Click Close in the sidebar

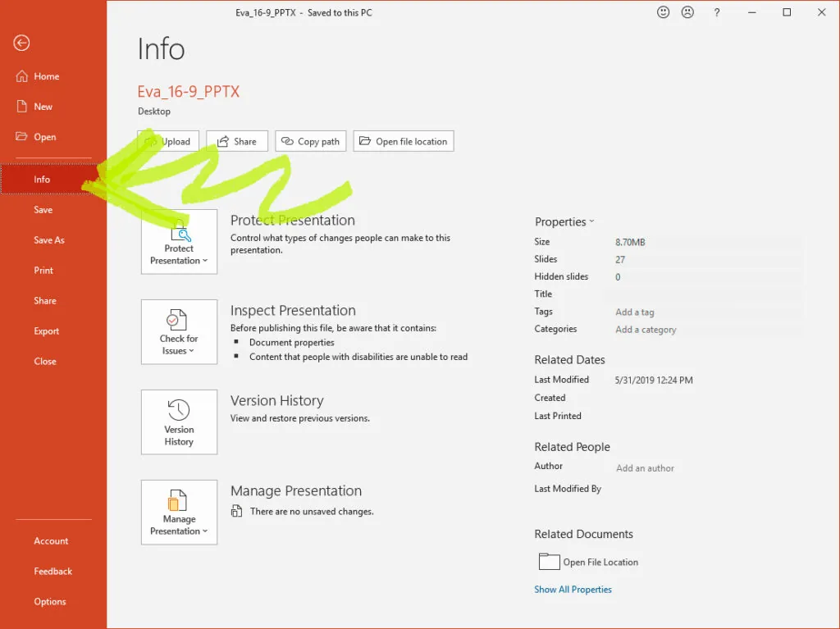tap(53, 361)
